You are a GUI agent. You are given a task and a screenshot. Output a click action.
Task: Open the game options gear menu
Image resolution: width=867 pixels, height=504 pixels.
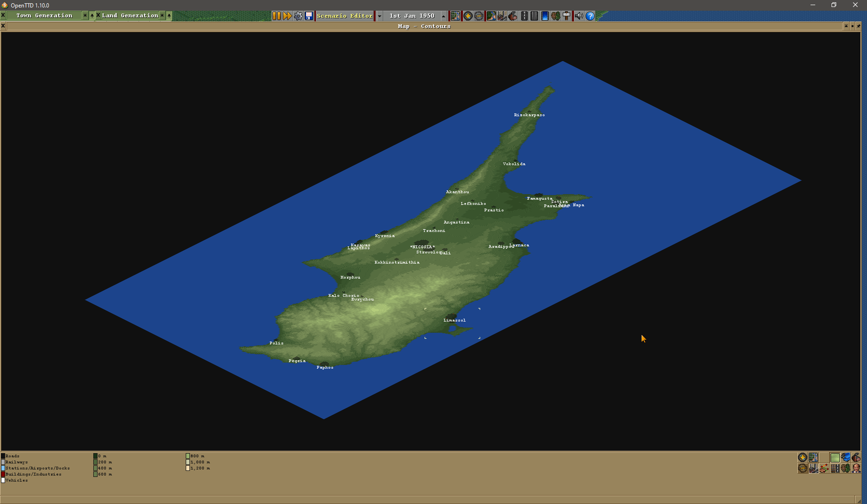298,16
